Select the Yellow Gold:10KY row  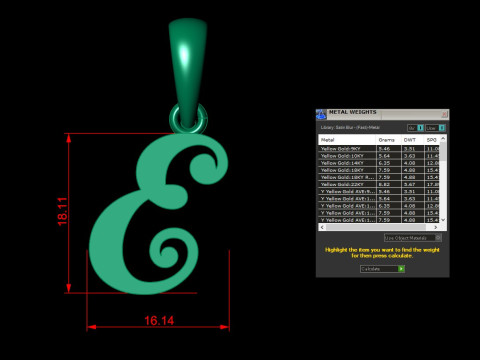[379, 156]
